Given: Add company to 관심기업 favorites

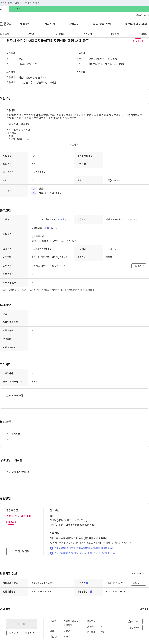Looking at the screenshot, I should [x=14, y=633].
